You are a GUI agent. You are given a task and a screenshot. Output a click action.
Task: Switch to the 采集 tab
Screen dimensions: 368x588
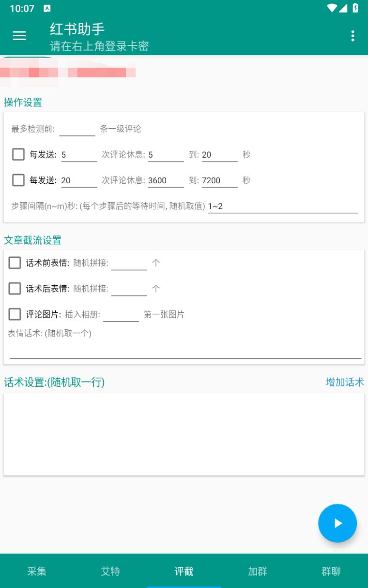(37, 572)
